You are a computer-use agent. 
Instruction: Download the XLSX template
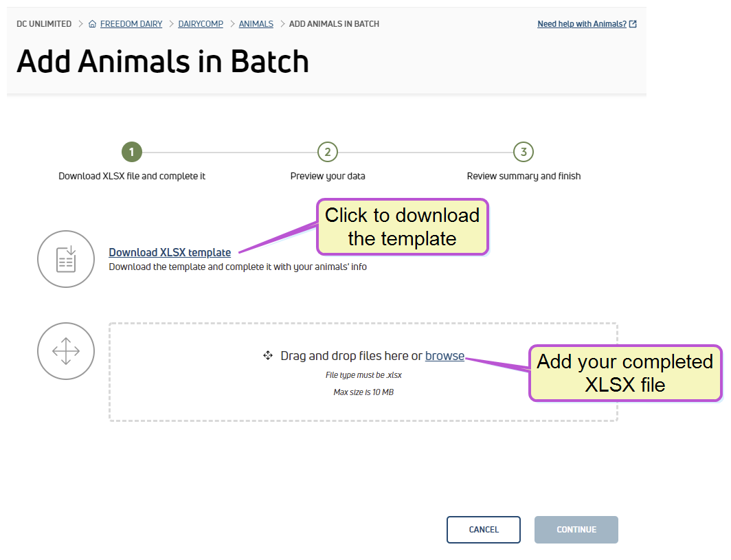click(x=170, y=252)
